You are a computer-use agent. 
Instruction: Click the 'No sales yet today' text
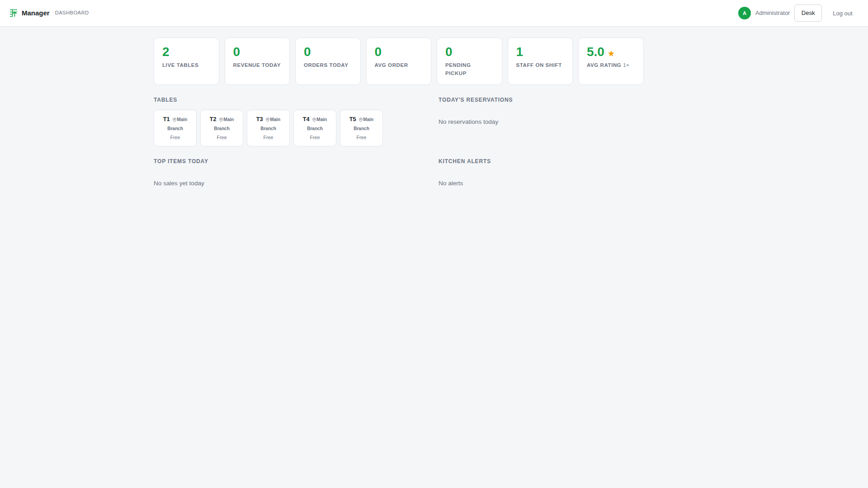pyautogui.click(x=179, y=183)
